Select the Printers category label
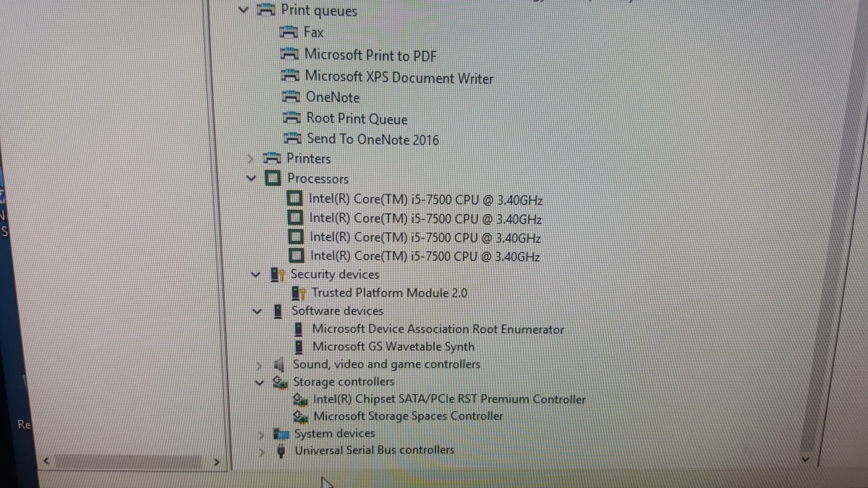Image resolution: width=868 pixels, height=488 pixels. click(x=309, y=158)
